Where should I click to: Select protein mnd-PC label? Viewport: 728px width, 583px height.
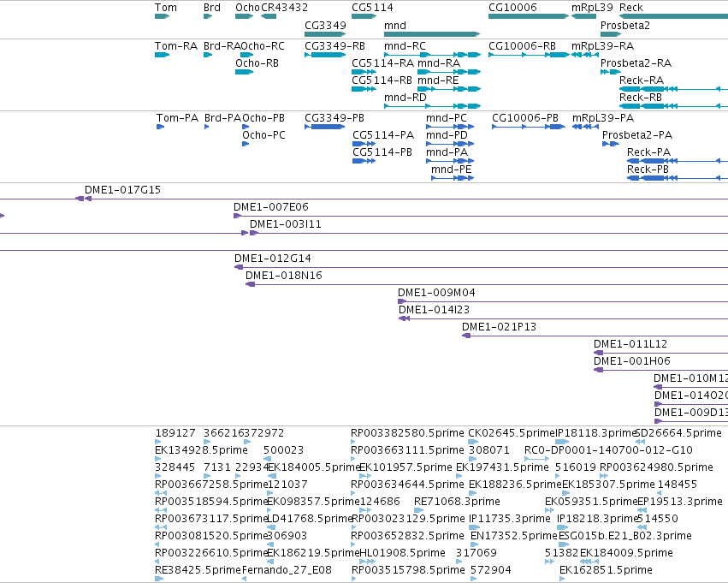tap(447, 118)
